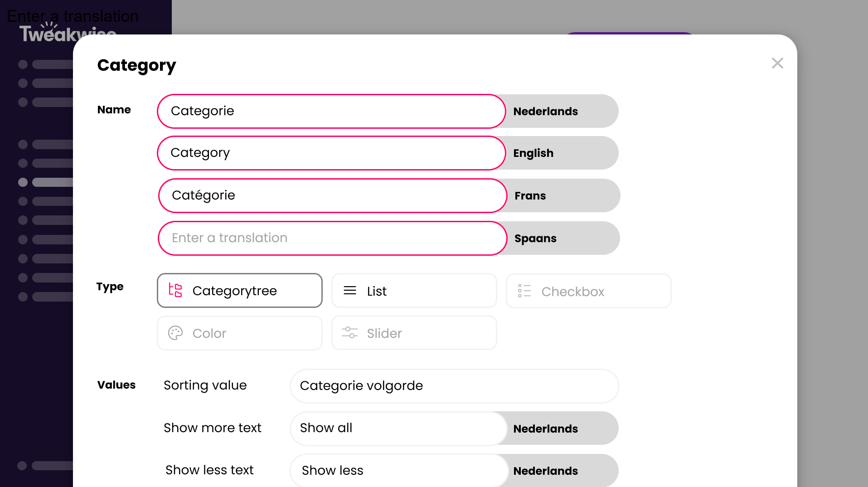Focus the empty Spaans translation field

point(332,238)
